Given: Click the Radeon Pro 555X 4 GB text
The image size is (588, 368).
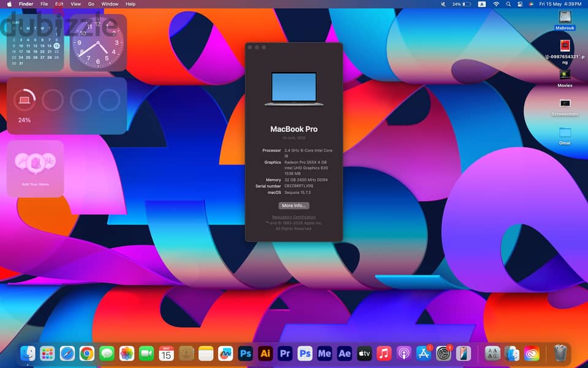Looking at the screenshot, I should (x=306, y=162).
